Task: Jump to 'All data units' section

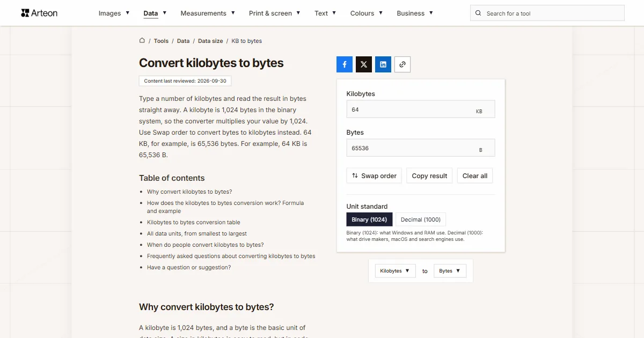Action: click(197, 233)
